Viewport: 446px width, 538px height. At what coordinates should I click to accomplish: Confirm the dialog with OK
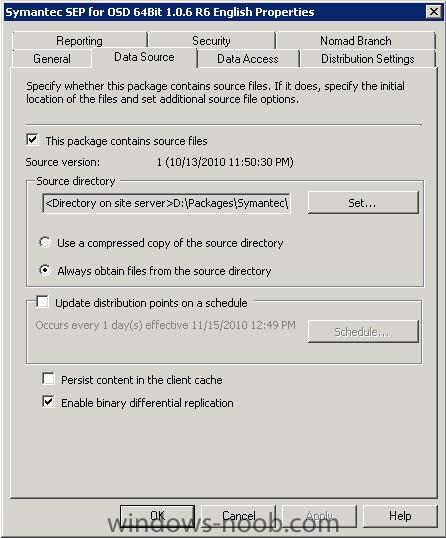tap(157, 516)
